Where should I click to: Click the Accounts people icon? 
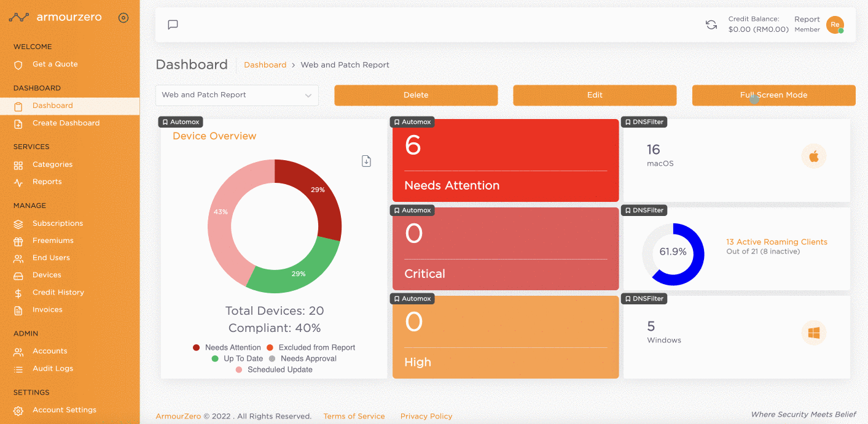point(18,352)
